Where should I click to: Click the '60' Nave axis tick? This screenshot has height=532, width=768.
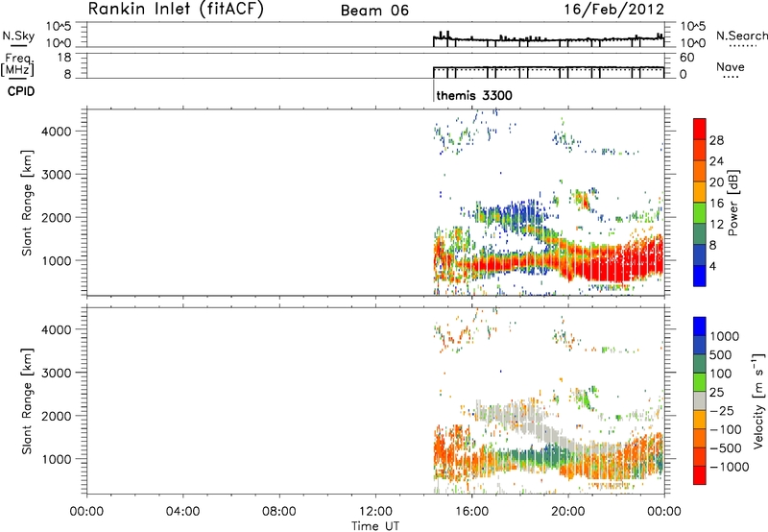[x=686, y=58]
